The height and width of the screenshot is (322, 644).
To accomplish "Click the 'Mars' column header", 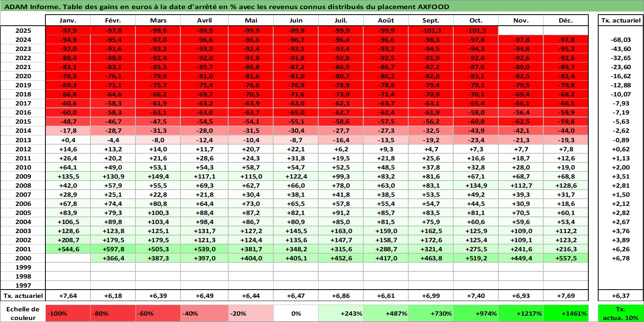I will [x=158, y=20].
